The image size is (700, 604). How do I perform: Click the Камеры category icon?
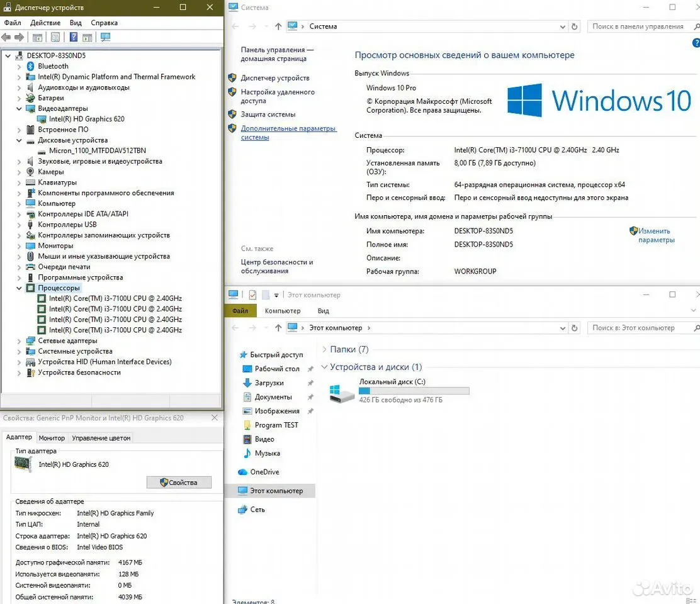30,172
